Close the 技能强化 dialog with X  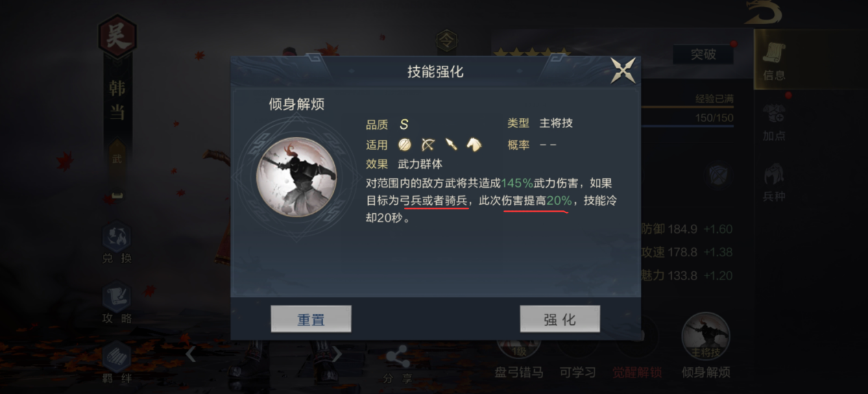click(623, 71)
